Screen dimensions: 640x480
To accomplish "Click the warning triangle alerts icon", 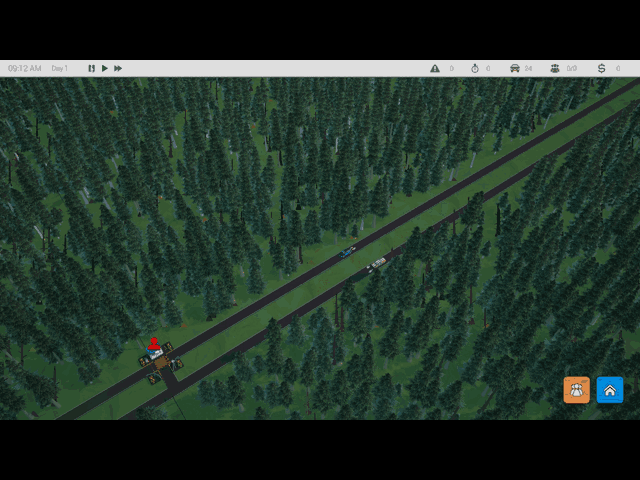I will 435,68.
